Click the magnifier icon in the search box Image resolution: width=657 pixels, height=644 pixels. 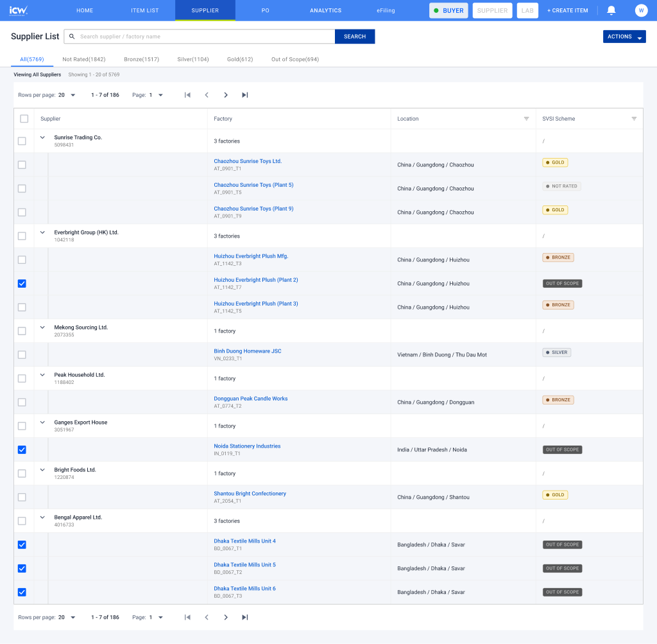tap(72, 37)
